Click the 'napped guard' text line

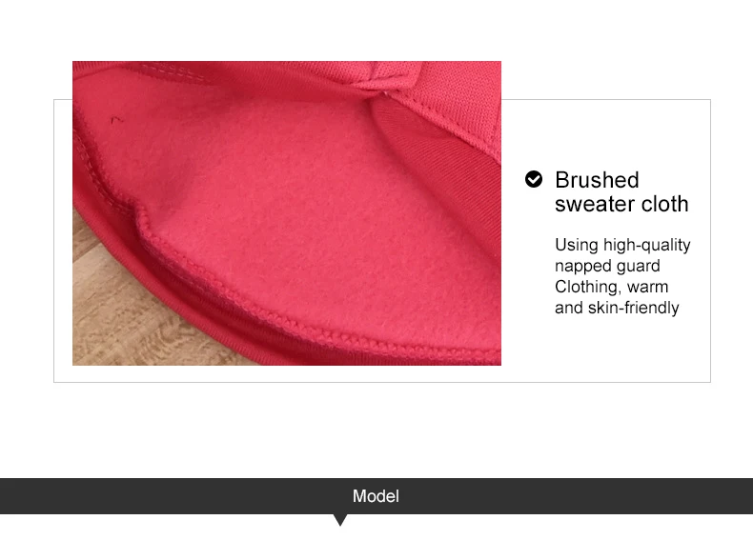607,266
